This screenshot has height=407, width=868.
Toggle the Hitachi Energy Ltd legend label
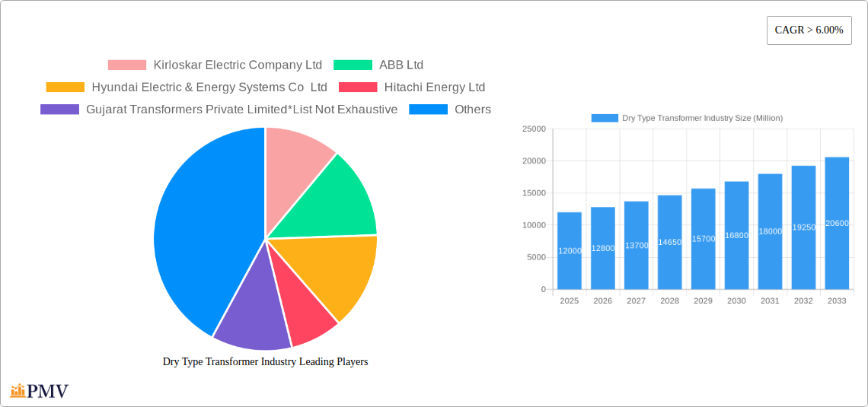pyautogui.click(x=435, y=87)
